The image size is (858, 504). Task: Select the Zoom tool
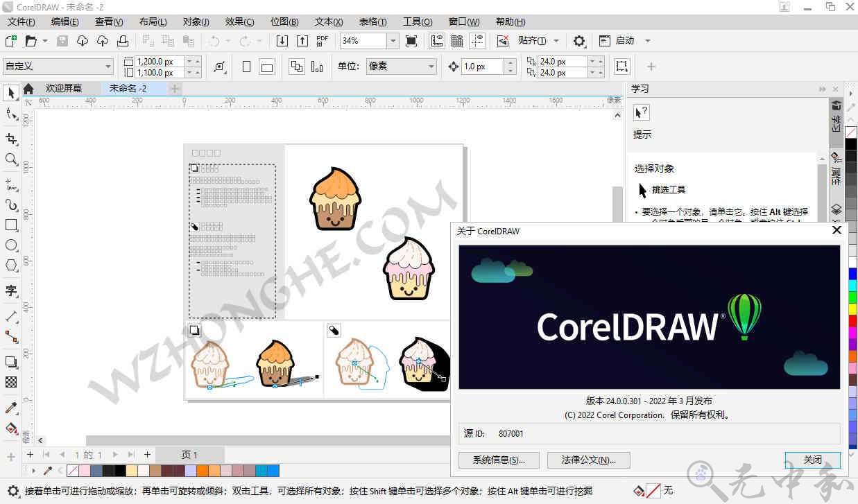[x=10, y=159]
